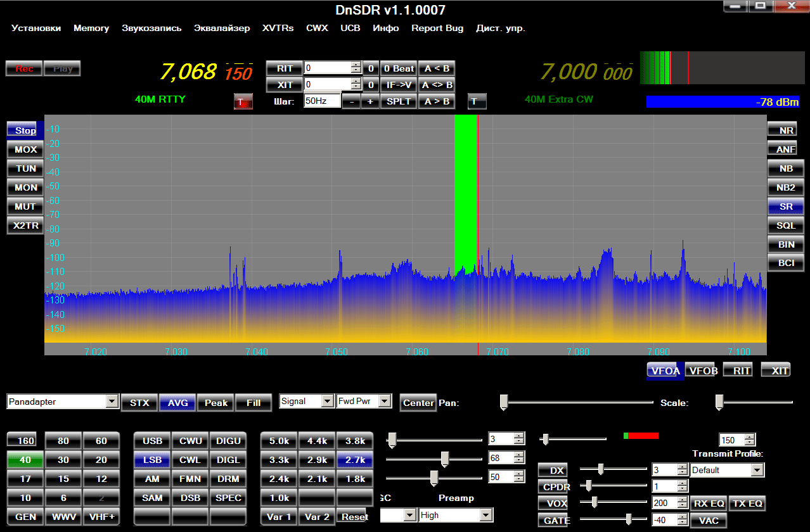Copy VFO A to B with A > B
This screenshot has height=532, width=810.
click(437, 101)
